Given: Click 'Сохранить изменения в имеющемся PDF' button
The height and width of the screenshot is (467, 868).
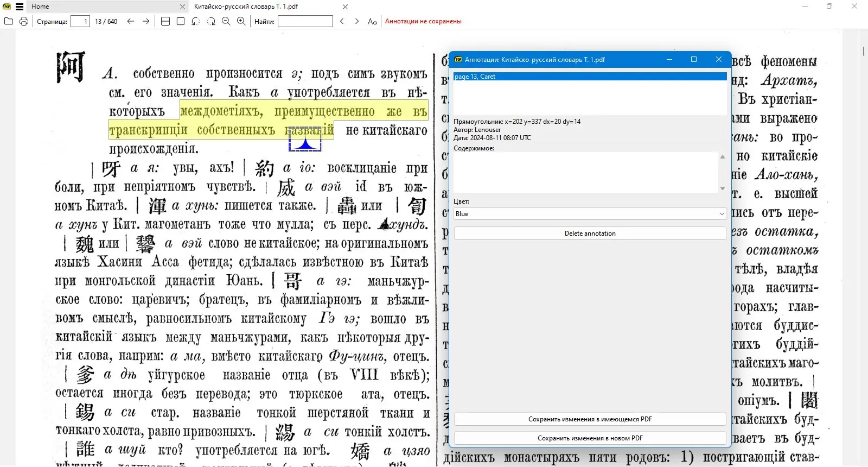Looking at the screenshot, I should pos(590,419).
